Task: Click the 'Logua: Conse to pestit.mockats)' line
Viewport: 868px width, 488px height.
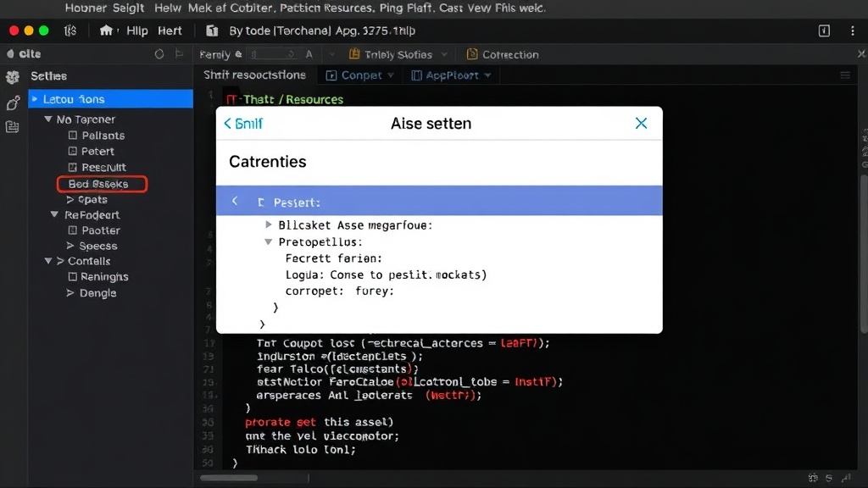Action: coord(386,275)
